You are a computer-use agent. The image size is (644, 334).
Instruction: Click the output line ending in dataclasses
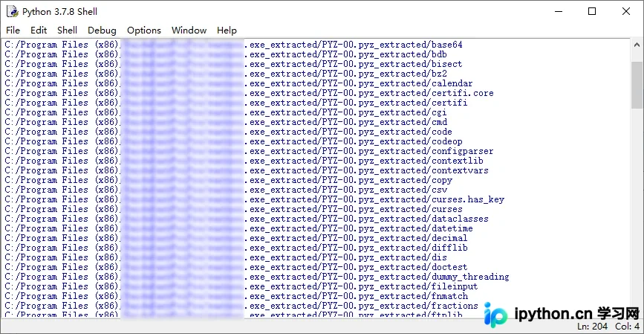point(247,219)
